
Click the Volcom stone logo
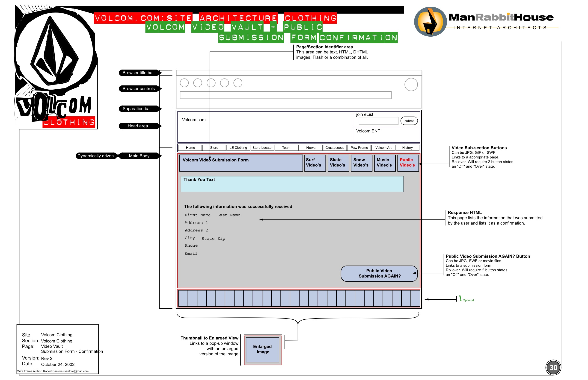click(x=55, y=51)
